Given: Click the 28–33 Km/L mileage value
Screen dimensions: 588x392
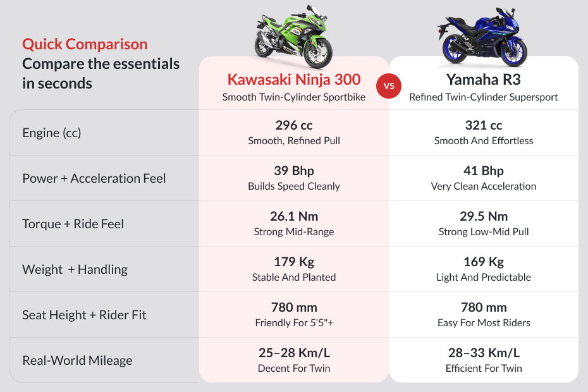Looking at the screenshot, I should click(483, 353).
